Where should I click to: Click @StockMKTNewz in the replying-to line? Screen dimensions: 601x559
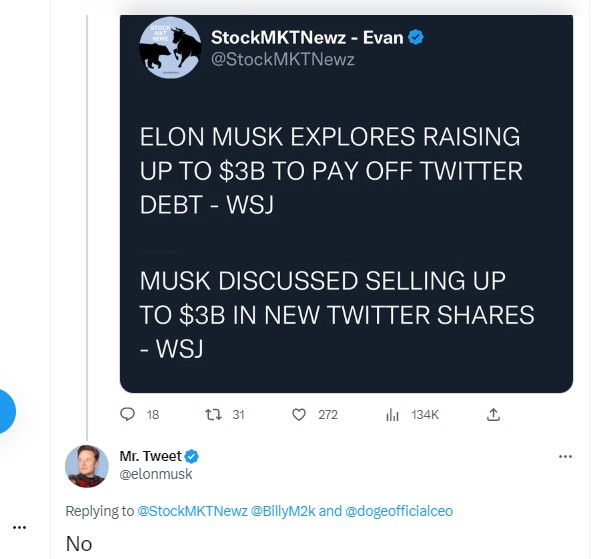pos(191,511)
